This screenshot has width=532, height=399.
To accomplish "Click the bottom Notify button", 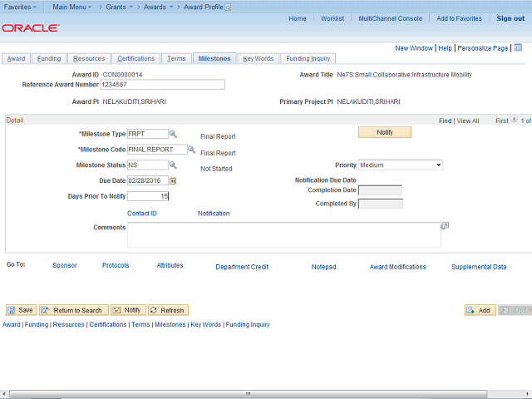I will [128, 310].
